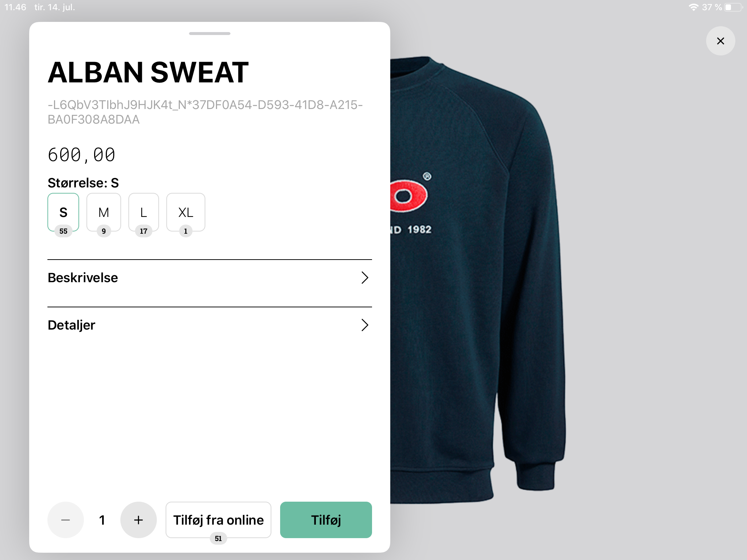Decrease quantity with the minus icon
Image resolution: width=747 pixels, height=560 pixels.
click(x=66, y=520)
